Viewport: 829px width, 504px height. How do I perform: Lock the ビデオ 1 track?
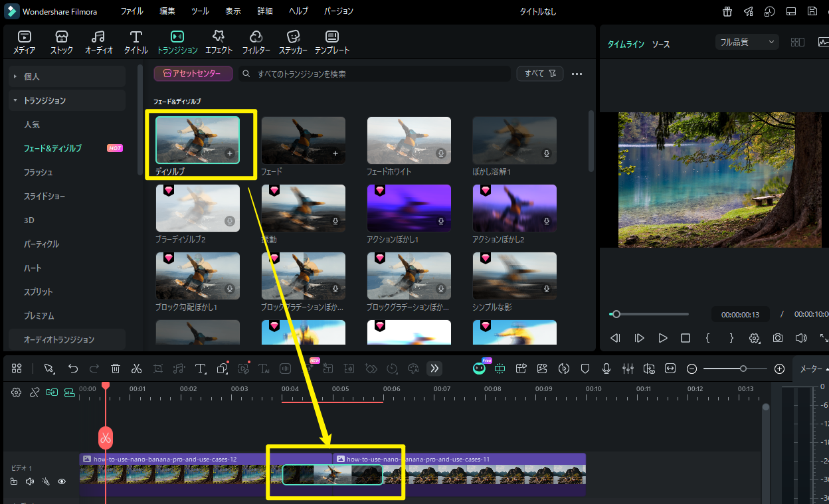click(14, 481)
